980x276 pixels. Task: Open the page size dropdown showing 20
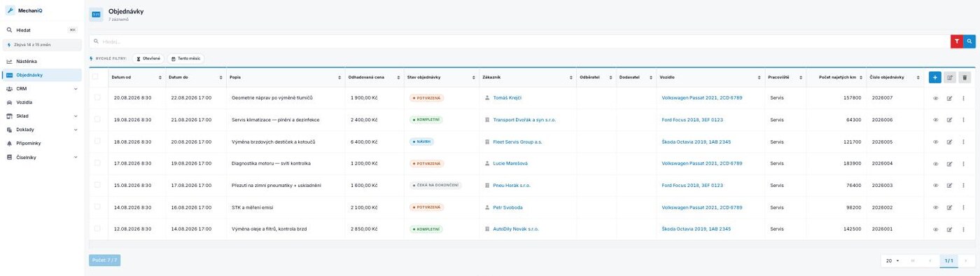click(x=892, y=261)
